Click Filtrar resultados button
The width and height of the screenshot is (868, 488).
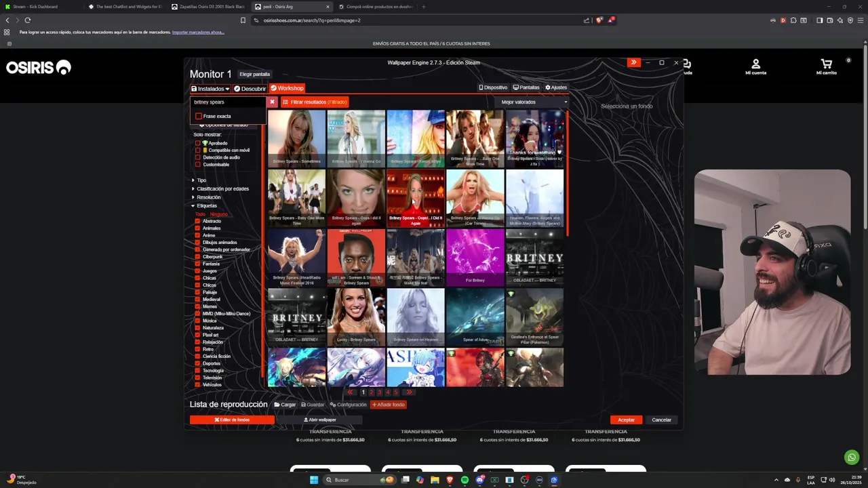pyautogui.click(x=315, y=102)
